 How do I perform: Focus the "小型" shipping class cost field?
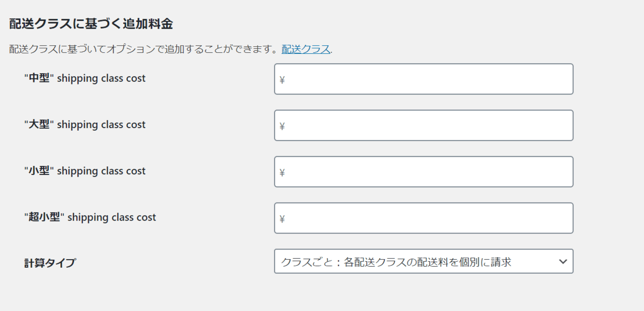coord(424,172)
